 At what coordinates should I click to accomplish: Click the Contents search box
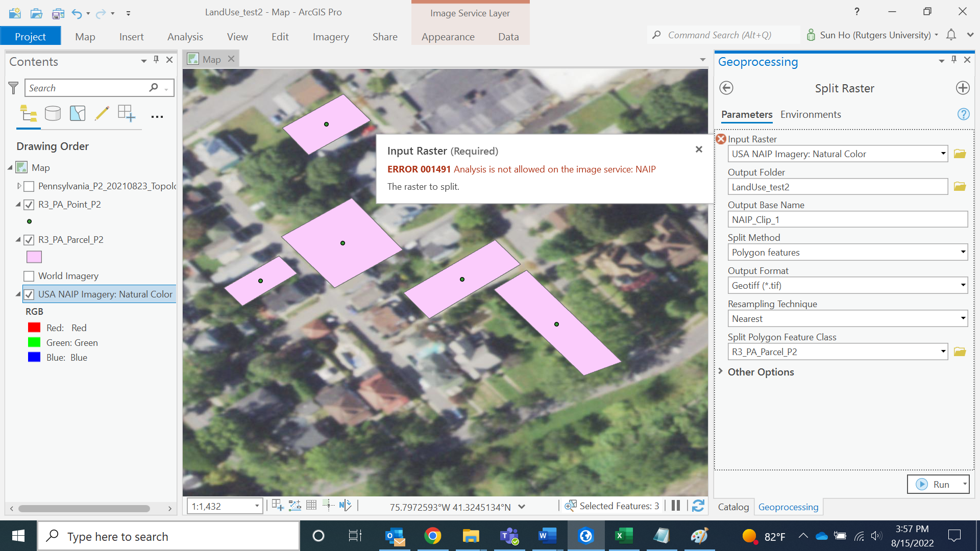[99, 88]
